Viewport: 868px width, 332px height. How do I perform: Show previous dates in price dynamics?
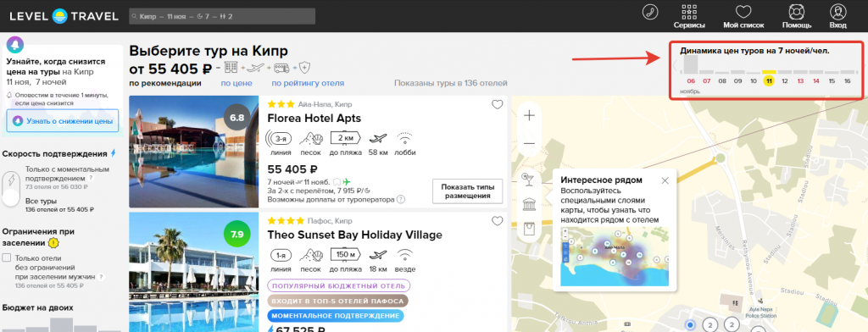675,65
